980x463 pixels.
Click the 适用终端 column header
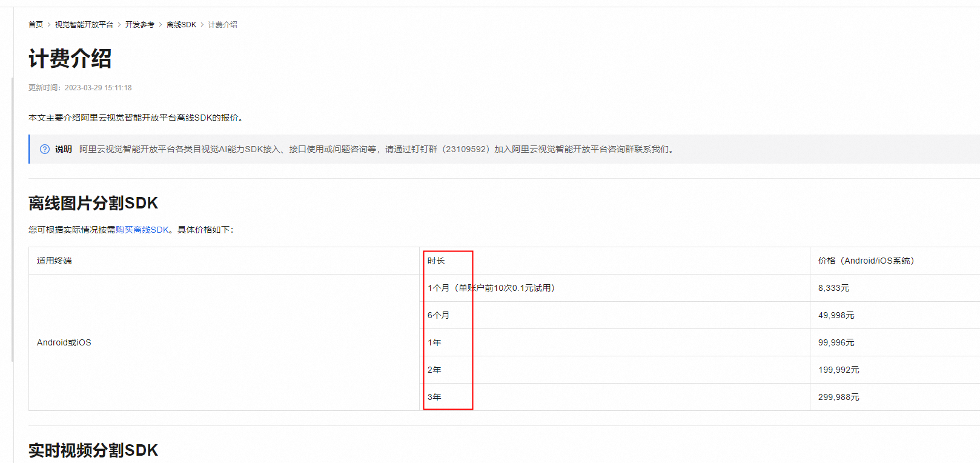(224, 261)
